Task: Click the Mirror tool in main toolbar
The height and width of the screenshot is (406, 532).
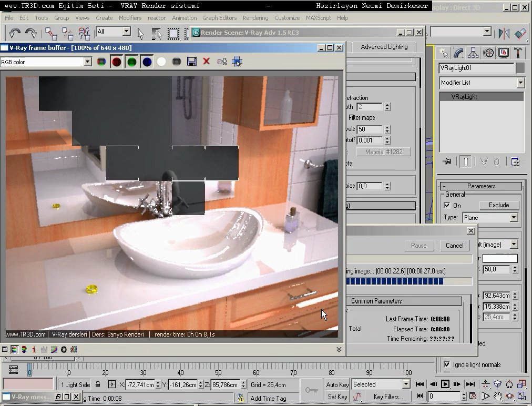Action: pyautogui.click(x=504, y=33)
